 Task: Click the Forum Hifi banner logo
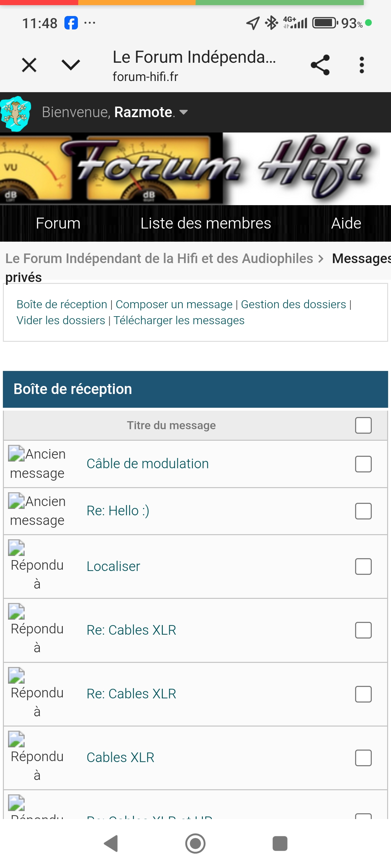point(191,168)
